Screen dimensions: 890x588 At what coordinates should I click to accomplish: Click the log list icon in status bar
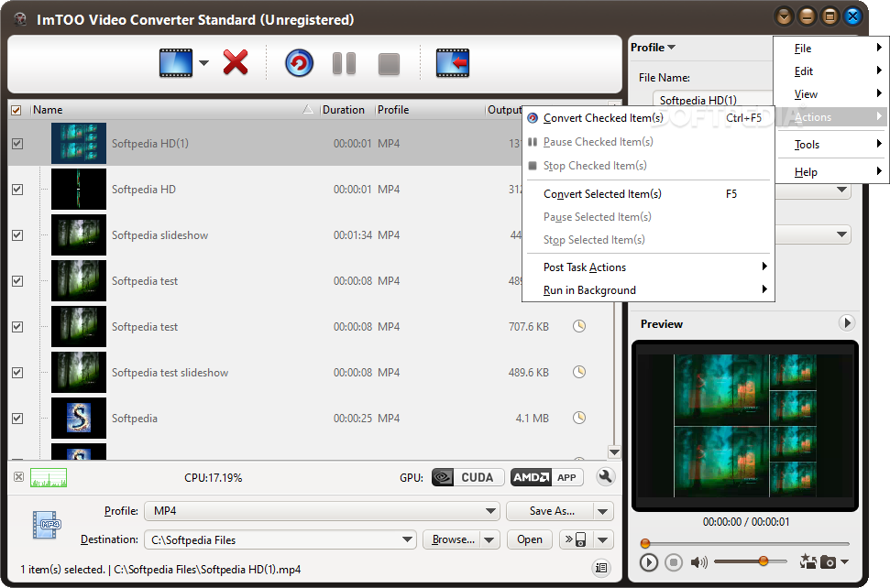(x=601, y=568)
